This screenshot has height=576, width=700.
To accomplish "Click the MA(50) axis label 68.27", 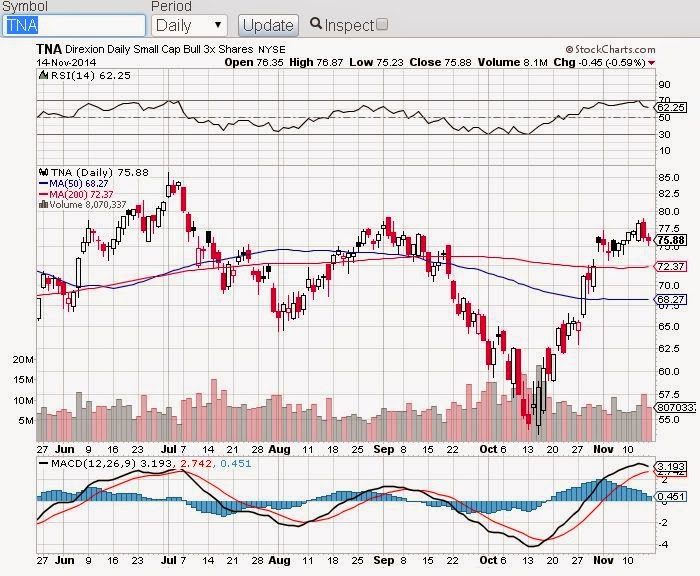I will click(x=671, y=300).
